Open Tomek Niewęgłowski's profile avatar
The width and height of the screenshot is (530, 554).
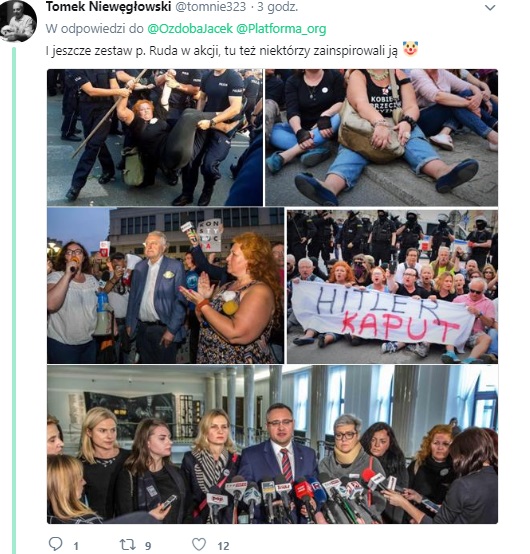pos(18,21)
